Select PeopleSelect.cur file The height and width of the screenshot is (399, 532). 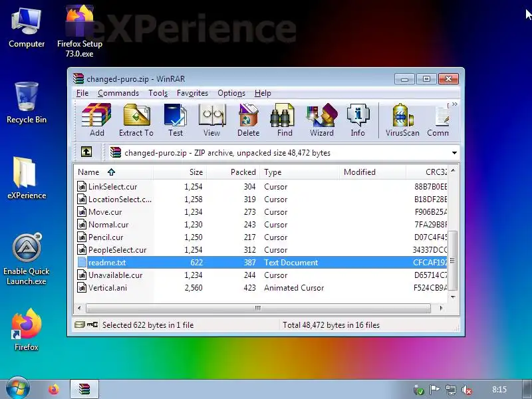pyautogui.click(x=261, y=250)
